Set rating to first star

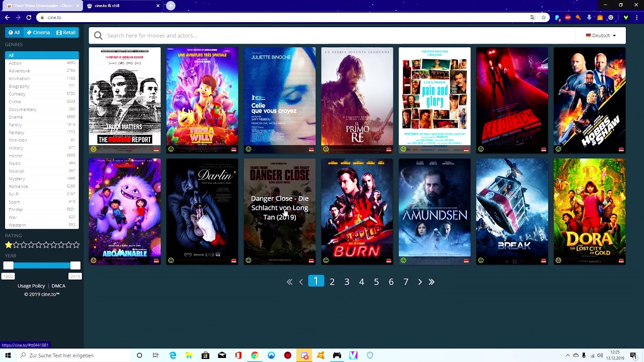click(x=9, y=245)
